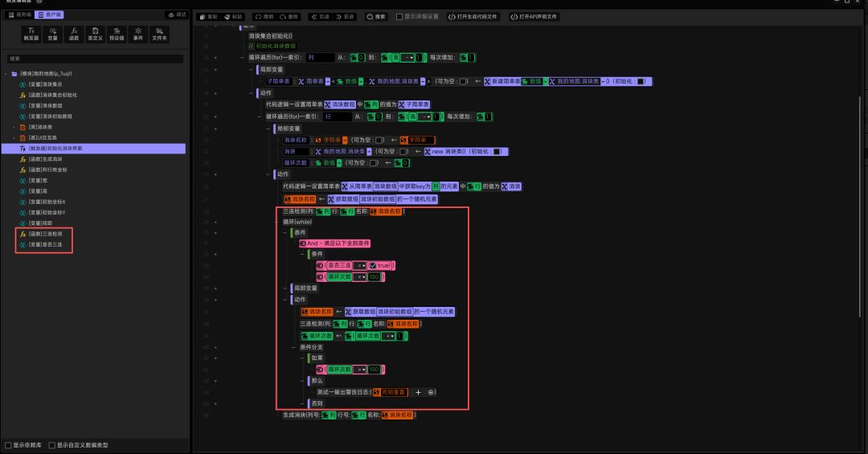
Task: Switch to the 客户端 tab
Action: [x=49, y=15]
